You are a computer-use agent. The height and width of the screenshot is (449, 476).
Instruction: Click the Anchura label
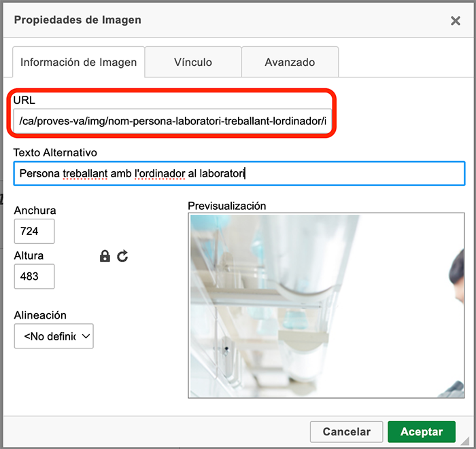(x=35, y=211)
